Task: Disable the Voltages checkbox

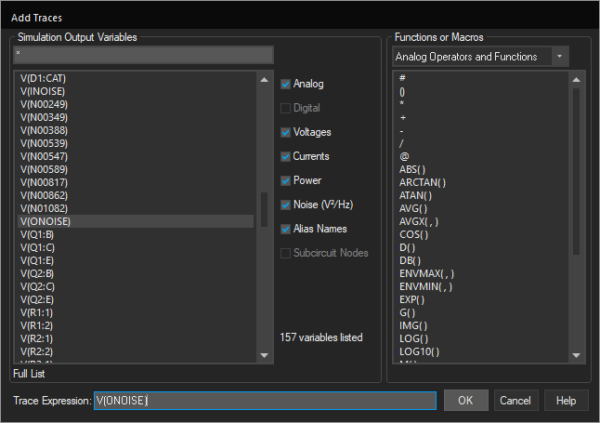Action: (287, 132)
